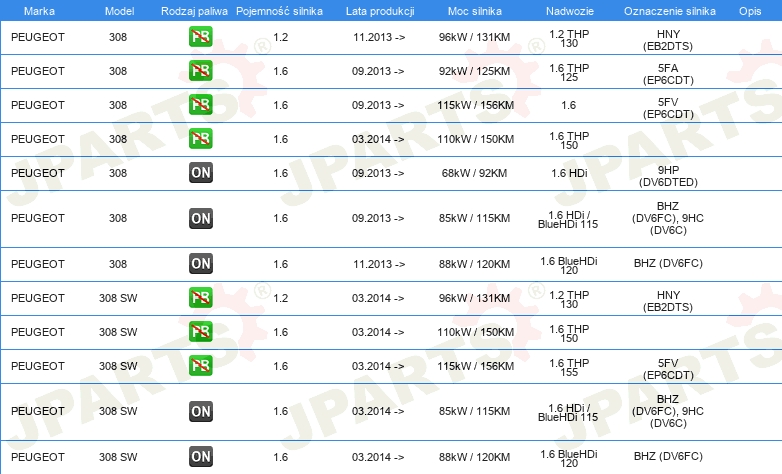Select the 9HP (DV6DTED) engine code cell

point(668,176)
